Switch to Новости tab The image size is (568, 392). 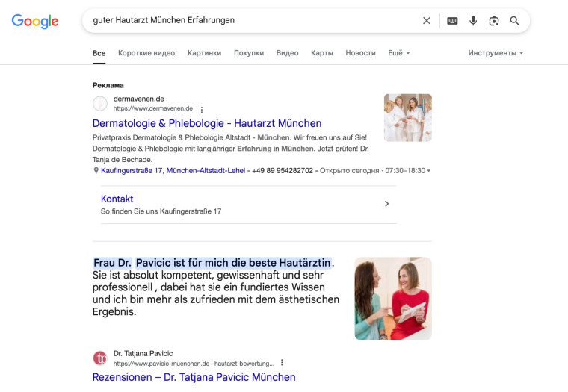pos(360,53)
